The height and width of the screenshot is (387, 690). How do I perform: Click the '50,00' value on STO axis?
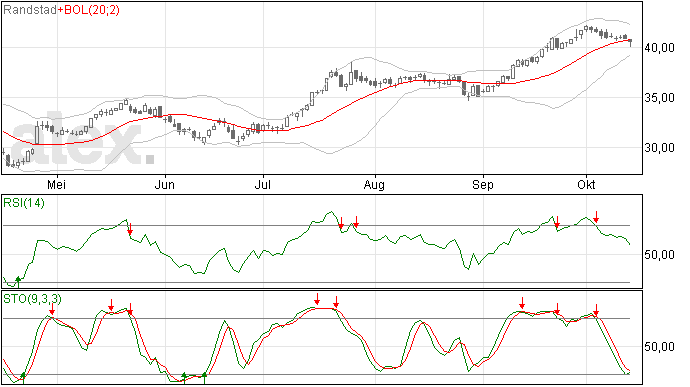pos(659,347)
